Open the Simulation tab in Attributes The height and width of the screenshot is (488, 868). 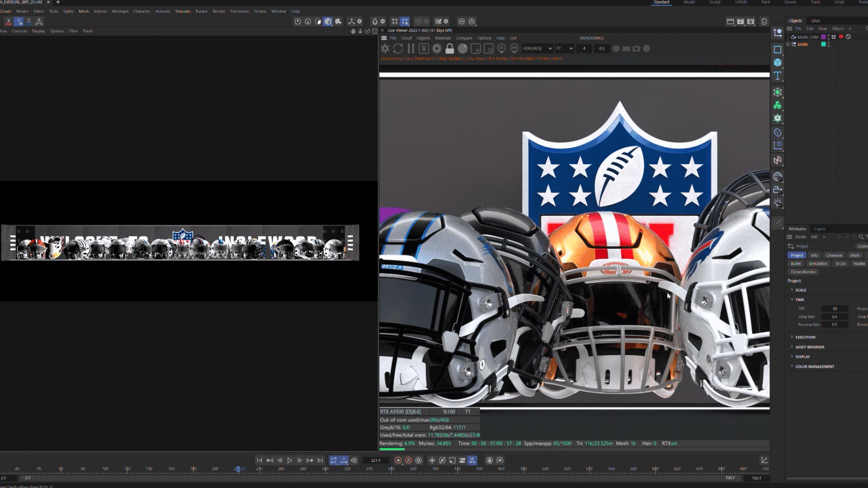pos(818,264)
